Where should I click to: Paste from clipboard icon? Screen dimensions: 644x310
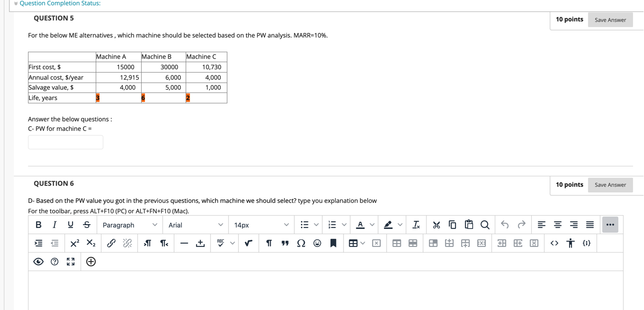(x=469, y=225)
